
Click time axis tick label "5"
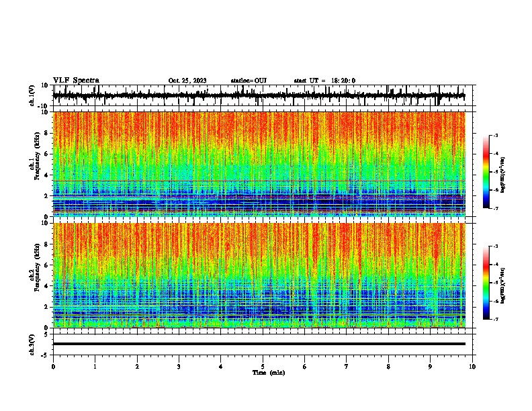pos(263,367)
